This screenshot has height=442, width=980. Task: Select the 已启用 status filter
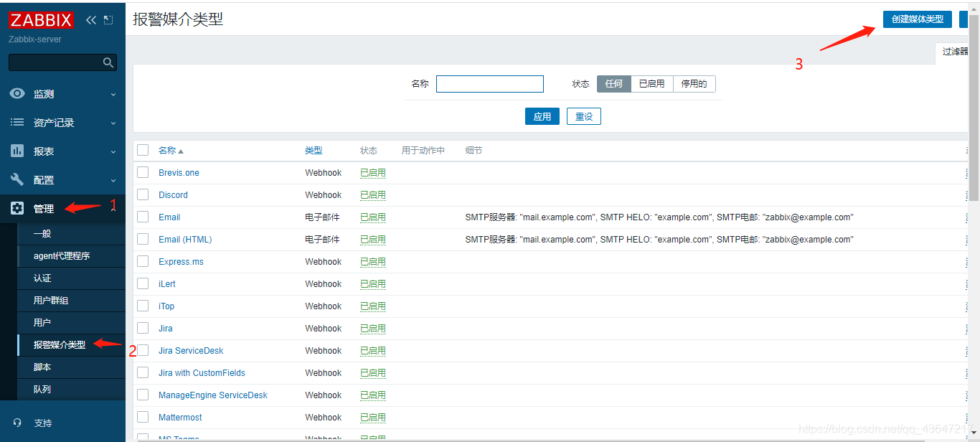(x=652, y=84)
